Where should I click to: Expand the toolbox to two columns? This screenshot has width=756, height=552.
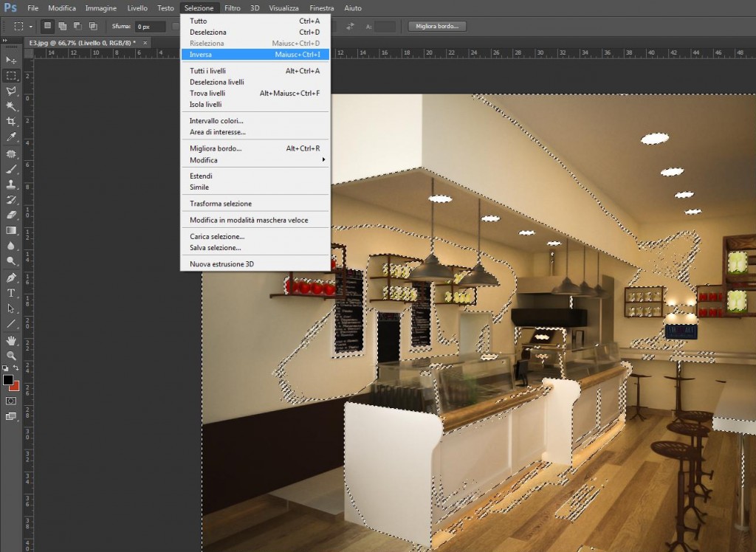pos(5,41)
